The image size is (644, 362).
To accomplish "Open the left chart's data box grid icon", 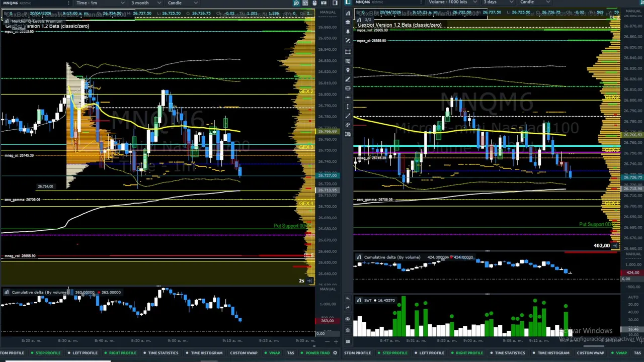I will (x=305, y=3).
